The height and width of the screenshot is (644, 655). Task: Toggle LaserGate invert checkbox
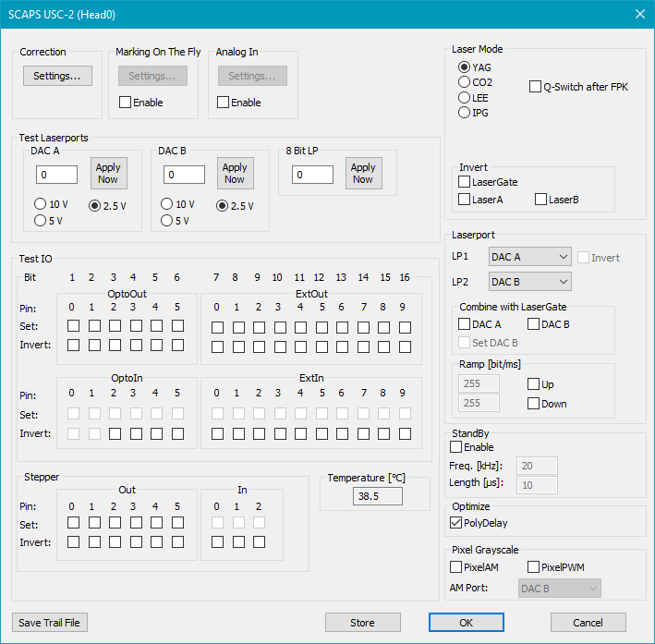[465, 183]
